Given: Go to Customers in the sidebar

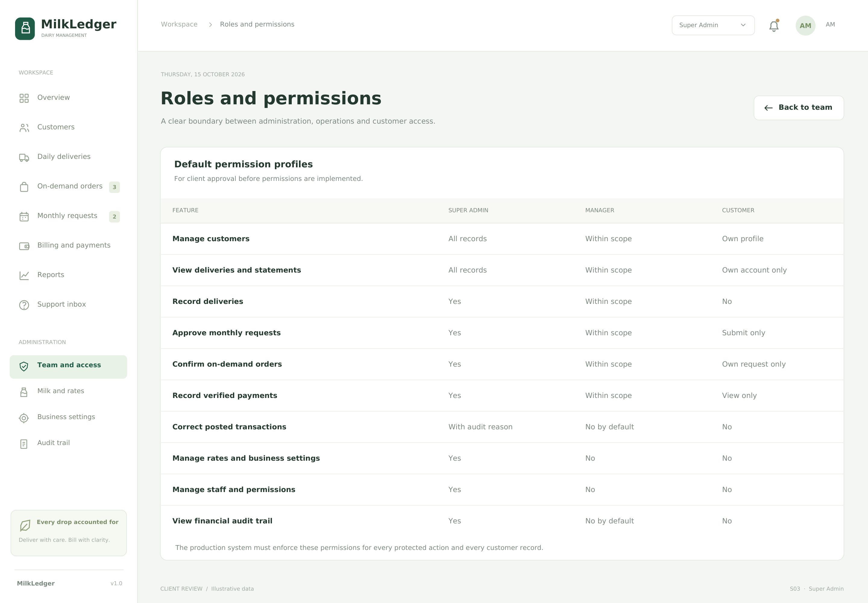Looking at the screenshot, I should coord(56,127).
